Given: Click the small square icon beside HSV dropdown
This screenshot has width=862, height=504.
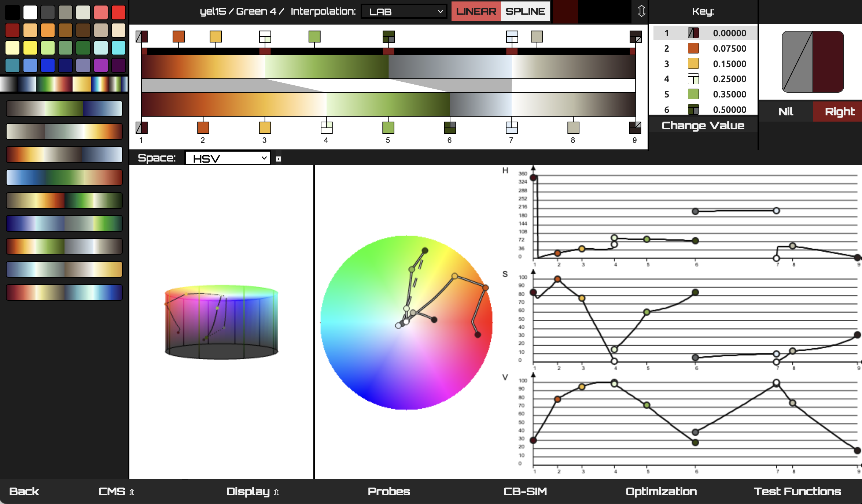Looking at the screenshot, I should [279, 159].
